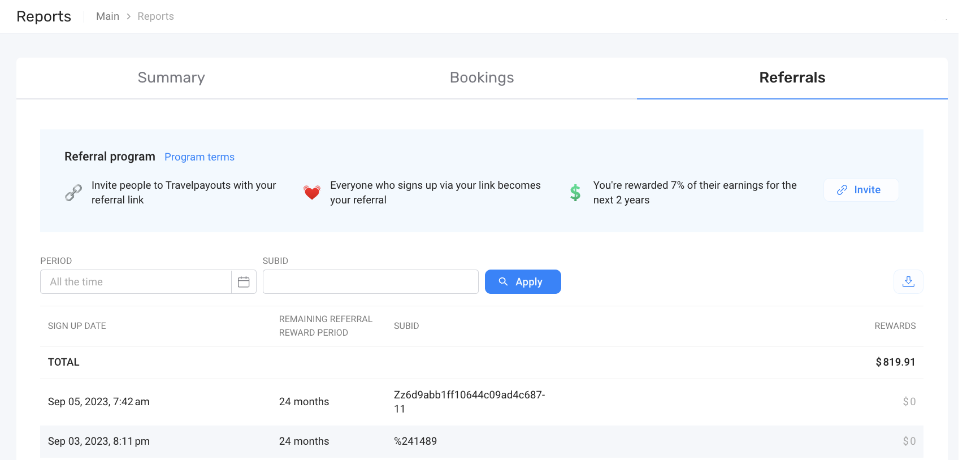
Task: Click the REMAINING REFERRAL REWARD PERIOD header
Action: [x=326, y=326]
